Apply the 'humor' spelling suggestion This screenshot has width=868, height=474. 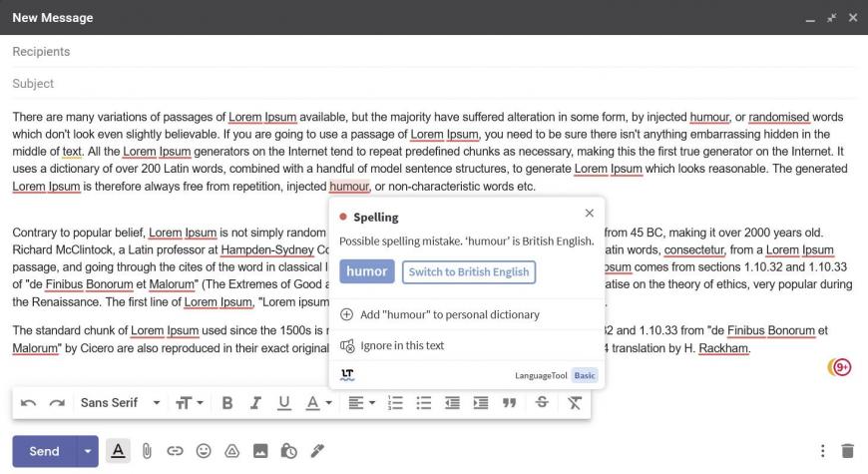click(x=367, y=271)
